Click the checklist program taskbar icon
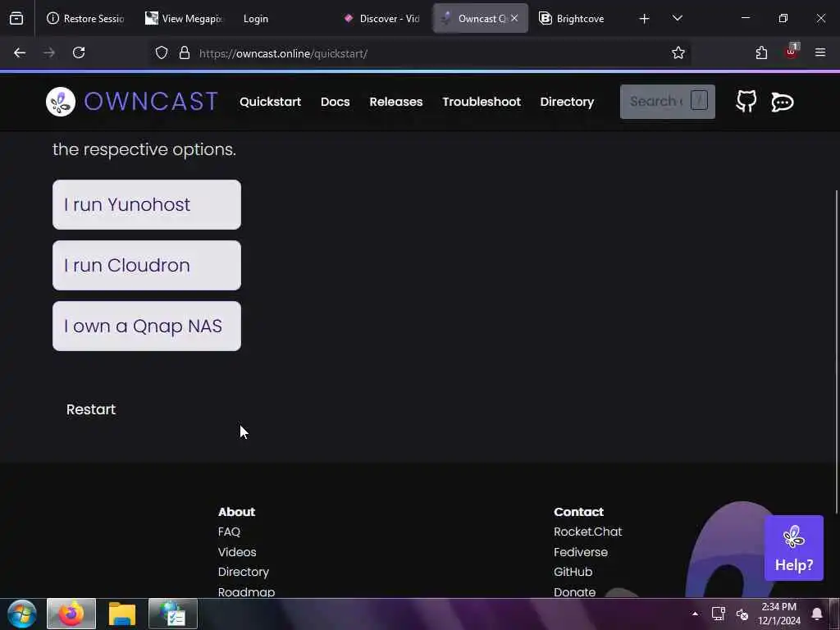 pyautogui.click(x=172, y=614)
